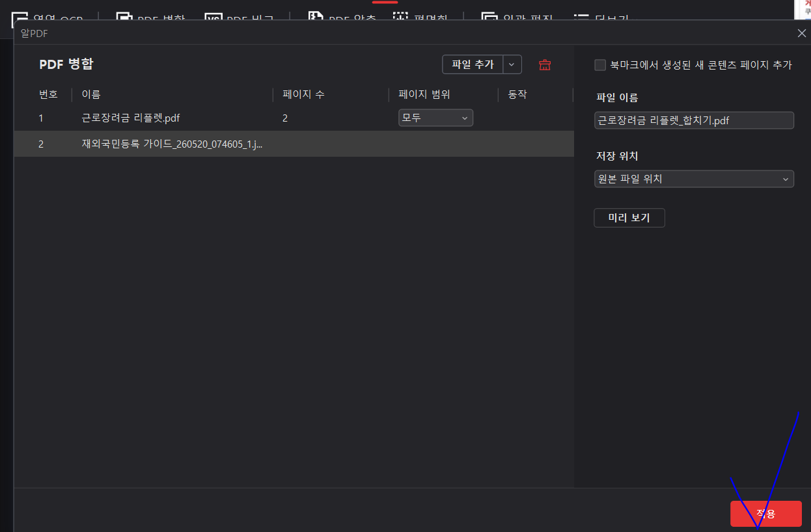Click the 페이지 수 column header
This screenshot has height=532, width=811.
[x=303, y=94]
